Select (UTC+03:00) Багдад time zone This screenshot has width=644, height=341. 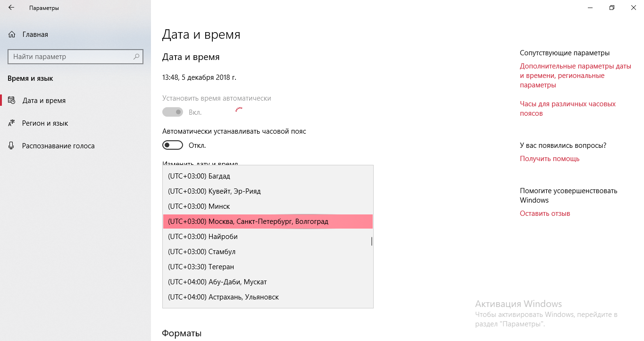(268, 176)
